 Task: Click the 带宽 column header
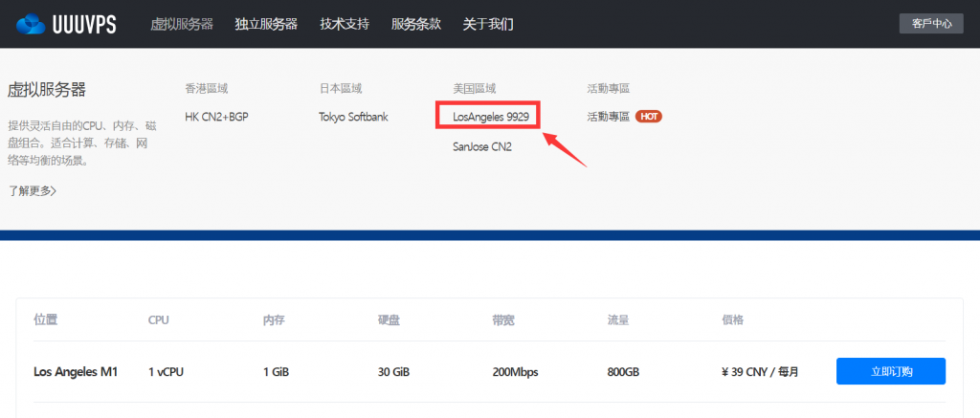503,320
